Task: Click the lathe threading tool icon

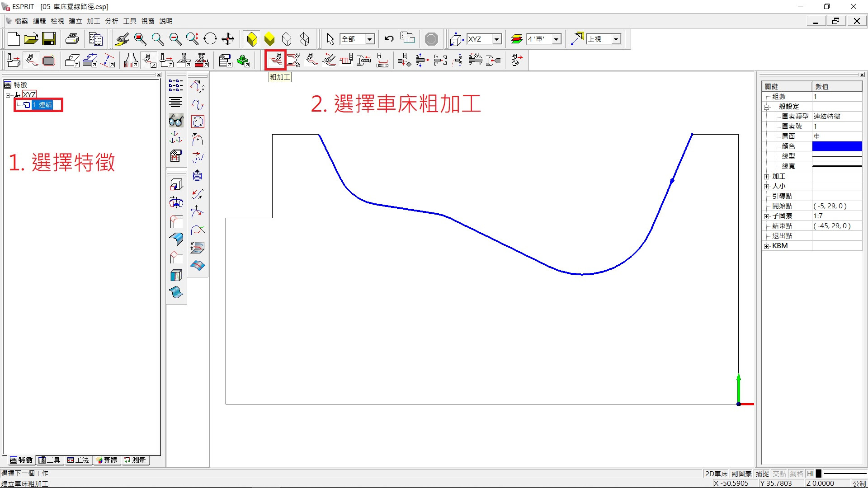Action: pyautogui.click(x=382, y=60)
